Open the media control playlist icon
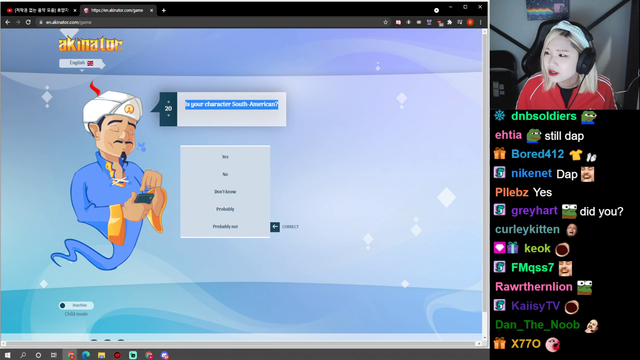This screenshot has height=360, width=640. pyautogui.click(x=460, y=22)
